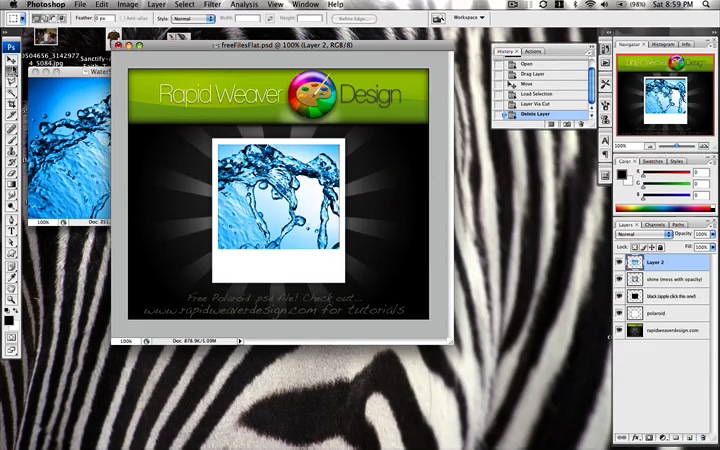Create a new layer group
The height and width of the screenshot is (450, 720).
coord(676,438)
